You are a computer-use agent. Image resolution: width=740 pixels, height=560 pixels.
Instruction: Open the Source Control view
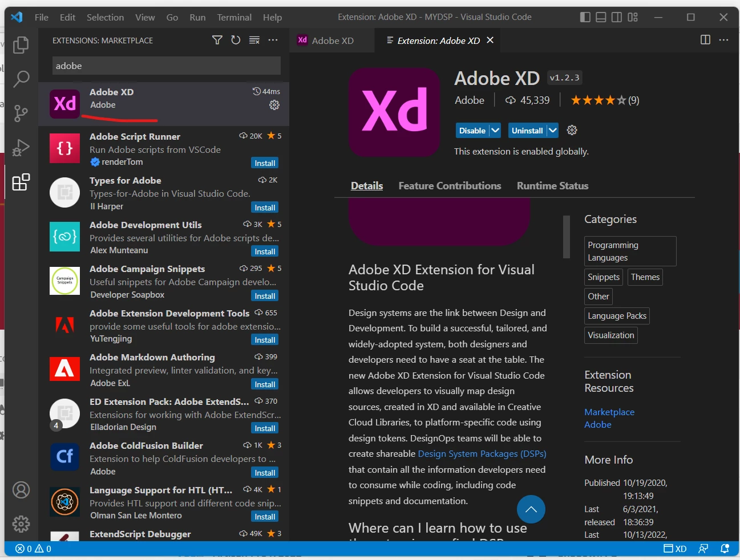coord(21,113)
